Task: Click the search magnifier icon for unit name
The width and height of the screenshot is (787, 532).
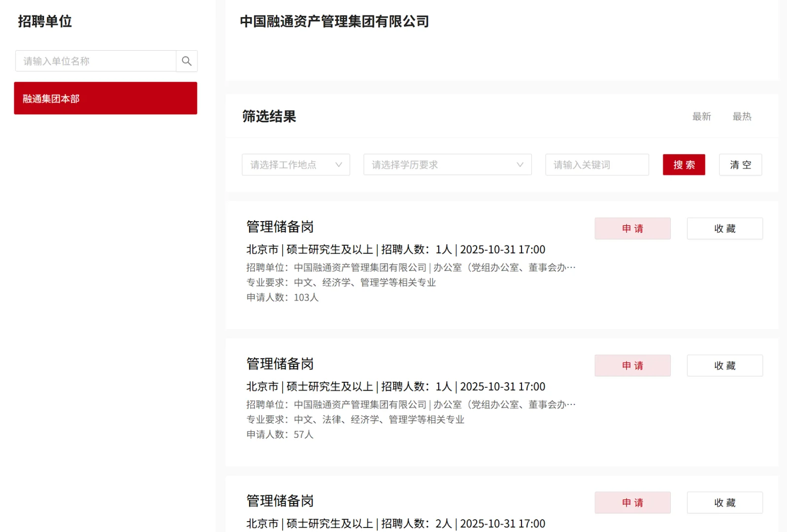Action: [x=187, y=61]
